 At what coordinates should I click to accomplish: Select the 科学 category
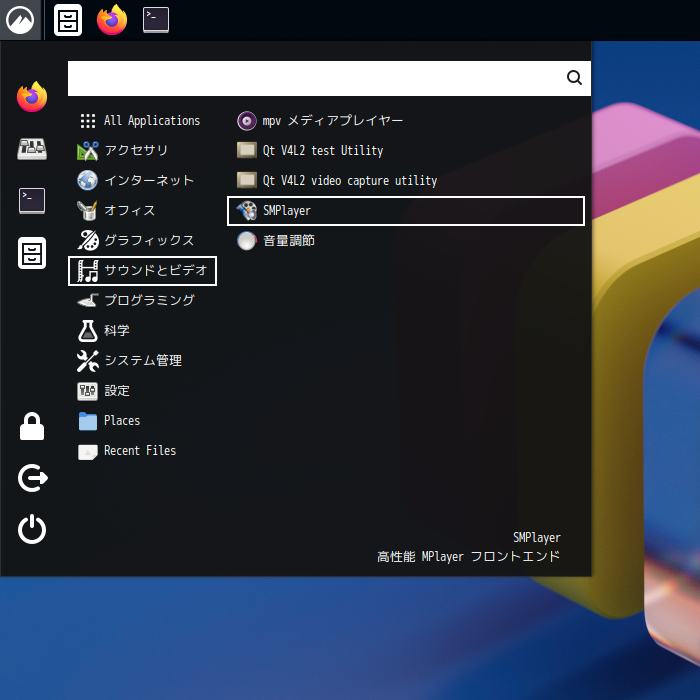142,330
